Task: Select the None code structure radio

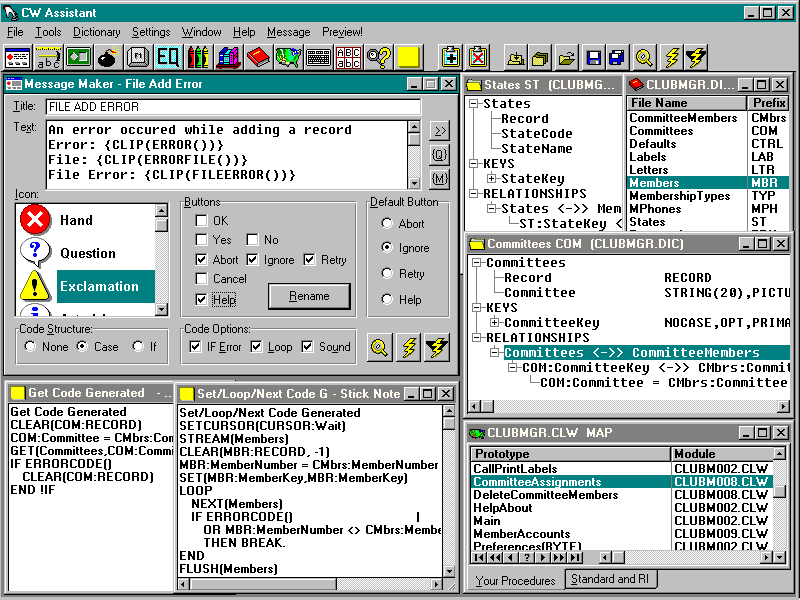Action: 30,346
